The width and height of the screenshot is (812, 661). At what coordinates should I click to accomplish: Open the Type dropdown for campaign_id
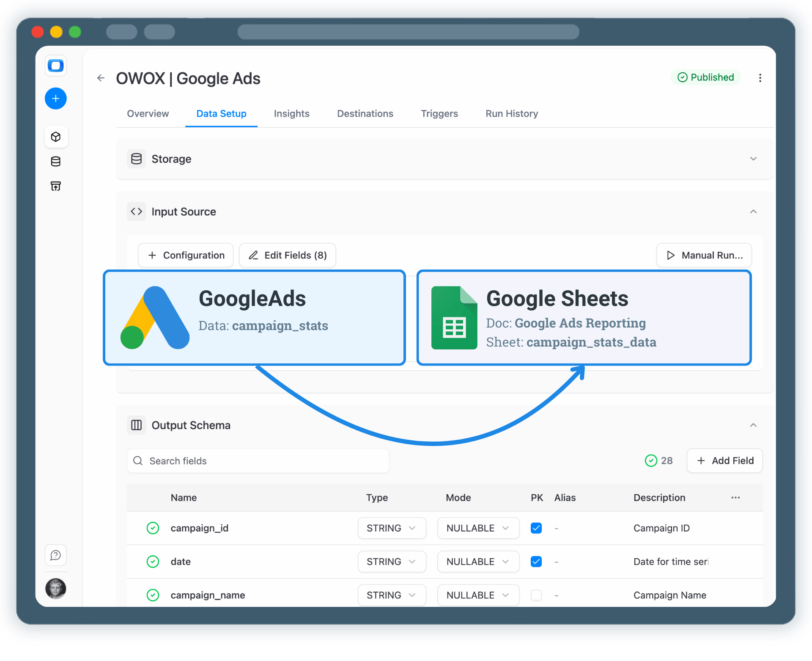tap(391, 528)
